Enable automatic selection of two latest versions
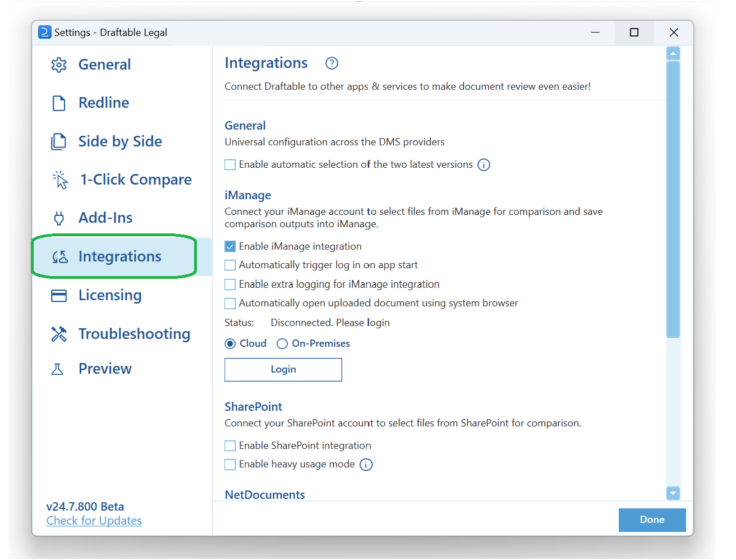This screenshot has height=560, width=736. point(230,164)
